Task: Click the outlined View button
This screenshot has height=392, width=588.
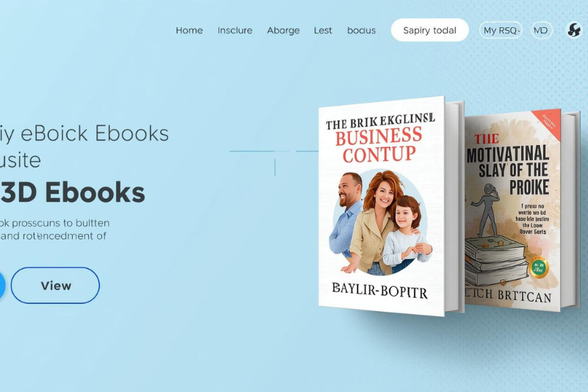Action: tap(55, 285)
